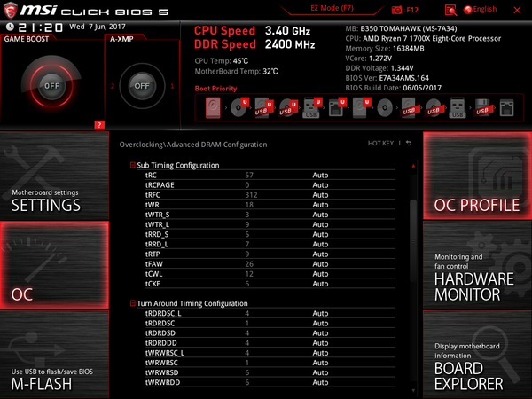This screenshot has width=532, height=399.
Task: Select the UEFI CD/DVD boot device icon
Action: click(239, 107)
